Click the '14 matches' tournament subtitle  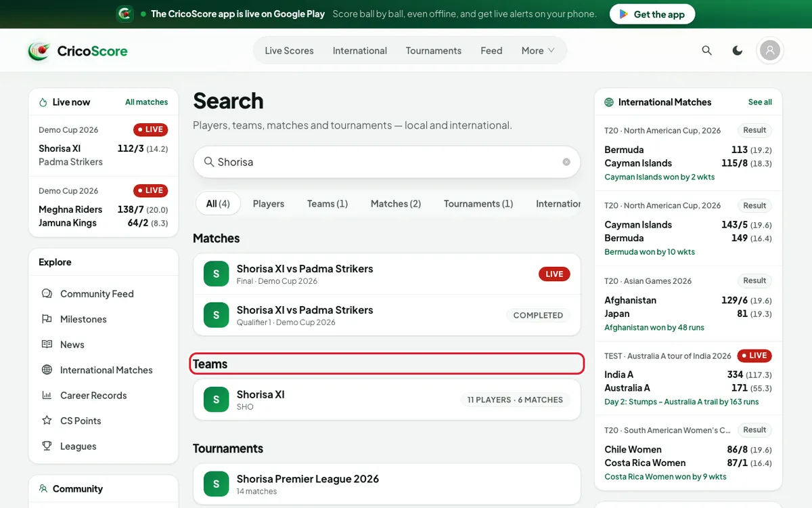256,491
